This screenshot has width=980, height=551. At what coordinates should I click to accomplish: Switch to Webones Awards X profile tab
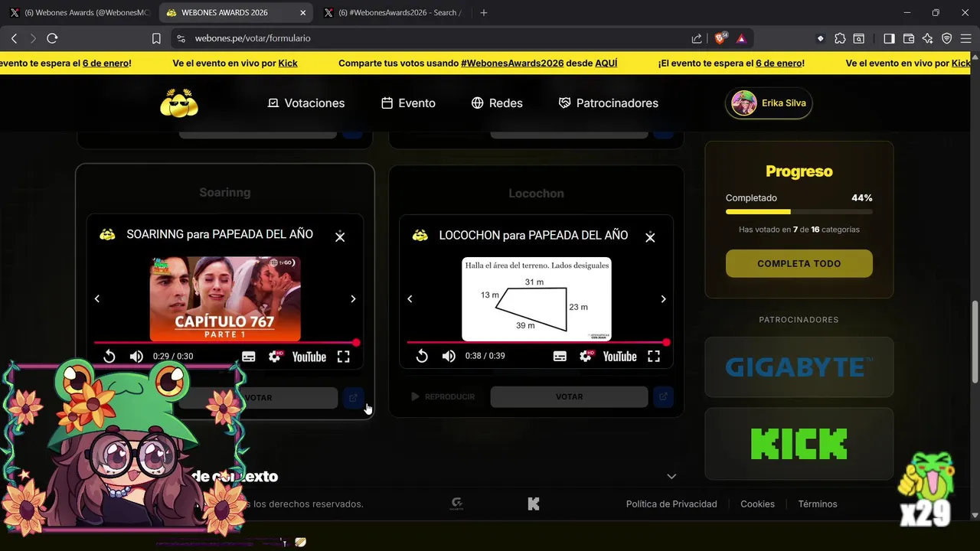coord(79,13)
